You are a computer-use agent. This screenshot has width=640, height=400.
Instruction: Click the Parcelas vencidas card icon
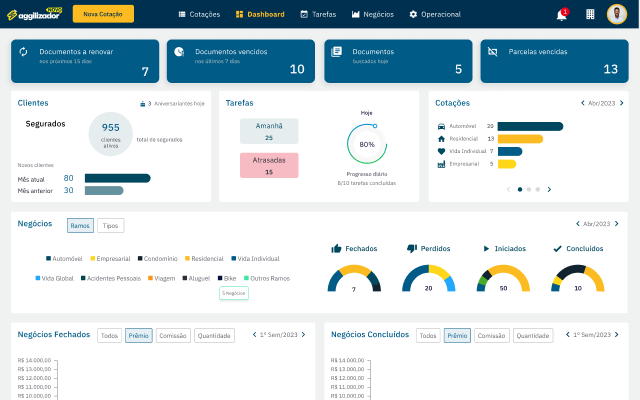[x=492, y=51]
